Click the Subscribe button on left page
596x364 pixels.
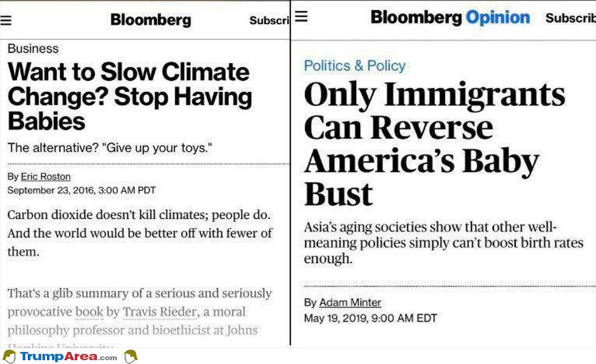pos(269,20)
